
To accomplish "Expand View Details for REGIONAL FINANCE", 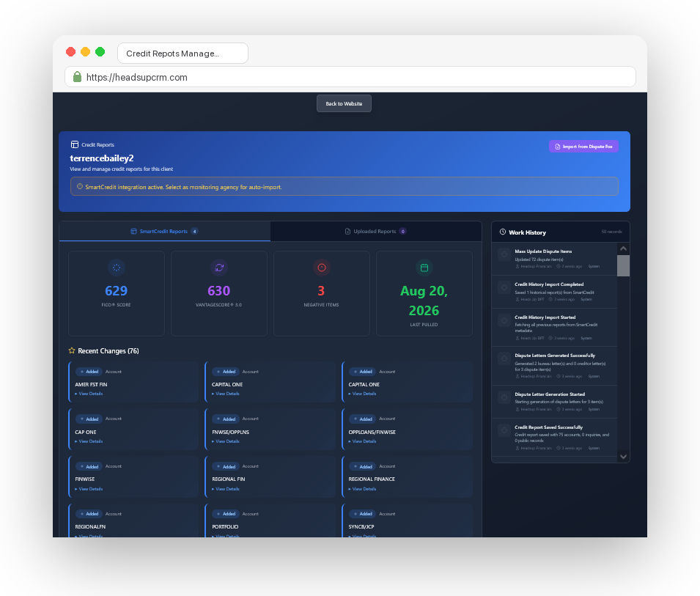I will (x=362, y=489).
